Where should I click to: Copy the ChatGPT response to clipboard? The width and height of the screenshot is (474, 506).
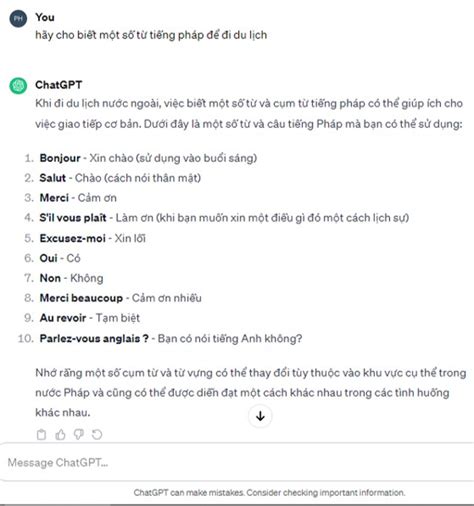41,435
